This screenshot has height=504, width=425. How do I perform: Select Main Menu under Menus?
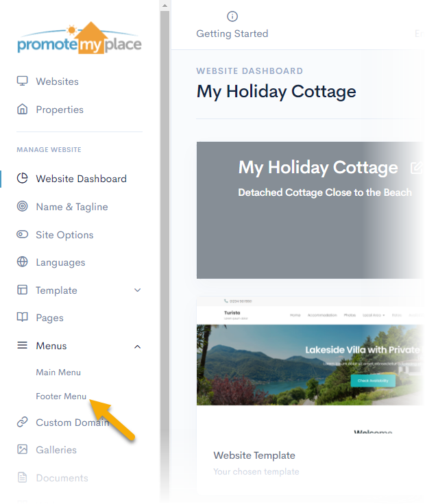click(58, 373)
